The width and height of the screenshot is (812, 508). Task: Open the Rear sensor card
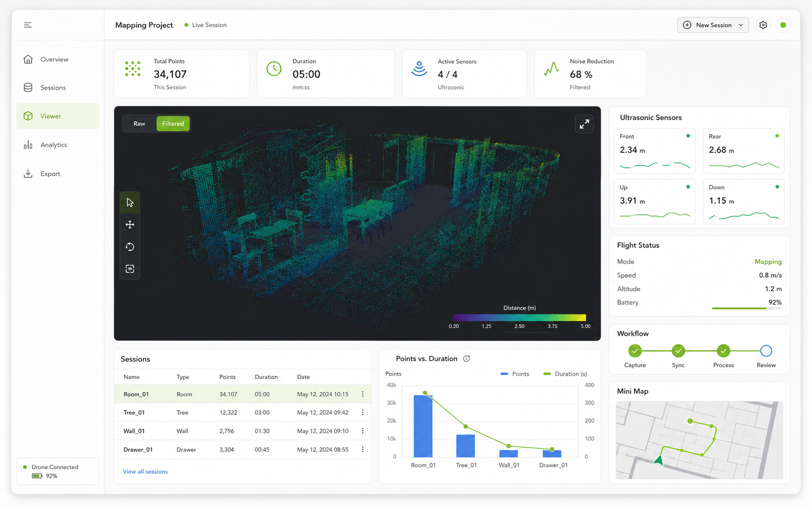[743, 151]
